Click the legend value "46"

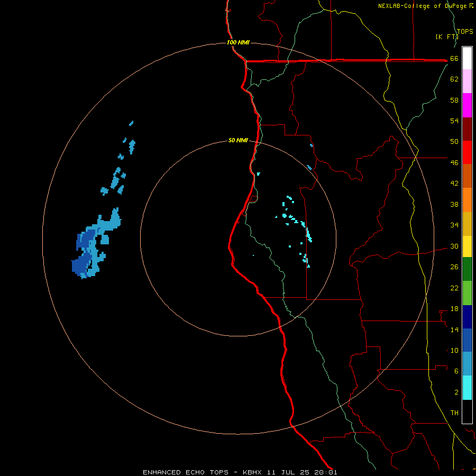point(454,163)
